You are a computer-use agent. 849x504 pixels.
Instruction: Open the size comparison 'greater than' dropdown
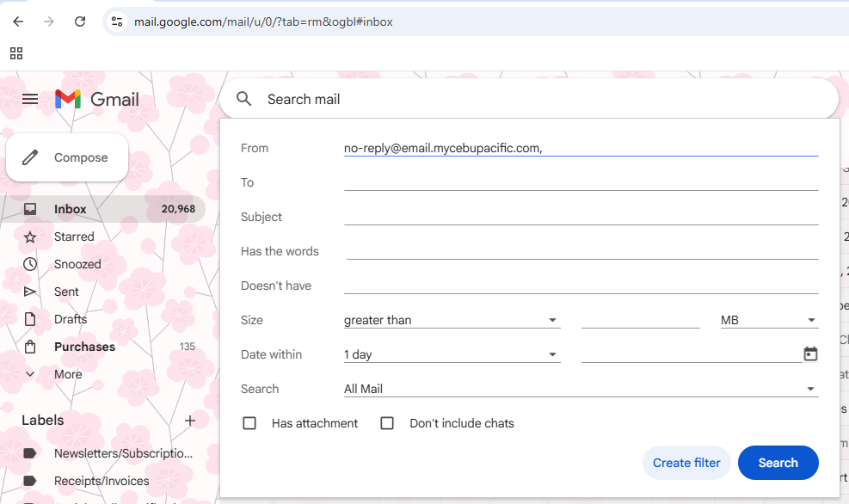pos(452,320)
